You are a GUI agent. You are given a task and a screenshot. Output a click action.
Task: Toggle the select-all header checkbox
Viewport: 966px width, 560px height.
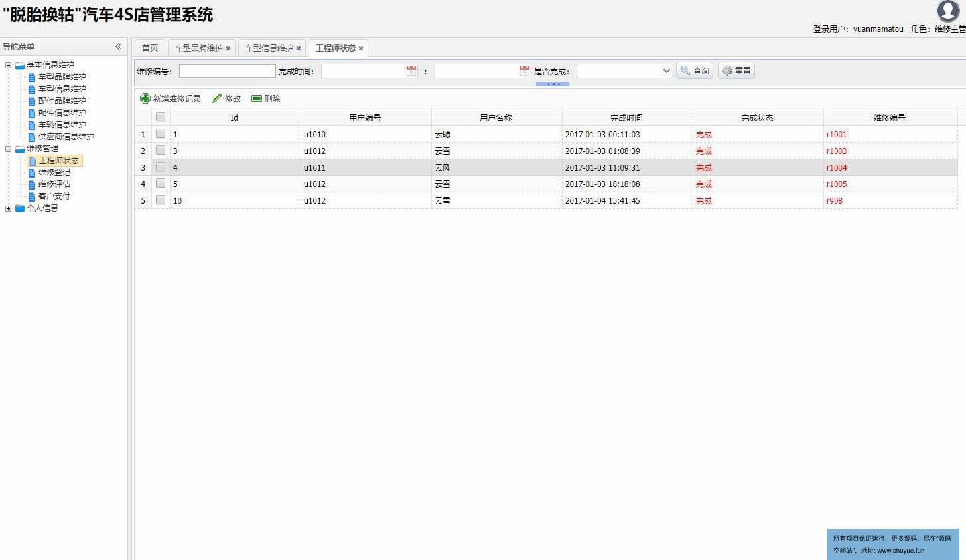pyautogui.click(x=161, y=117)
